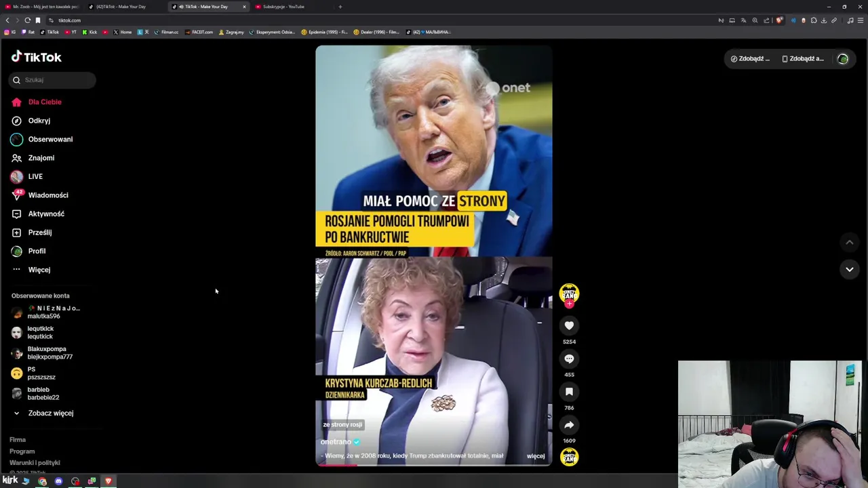Share the video with arrow icon
Screen dimensions: 868x488
569,425
